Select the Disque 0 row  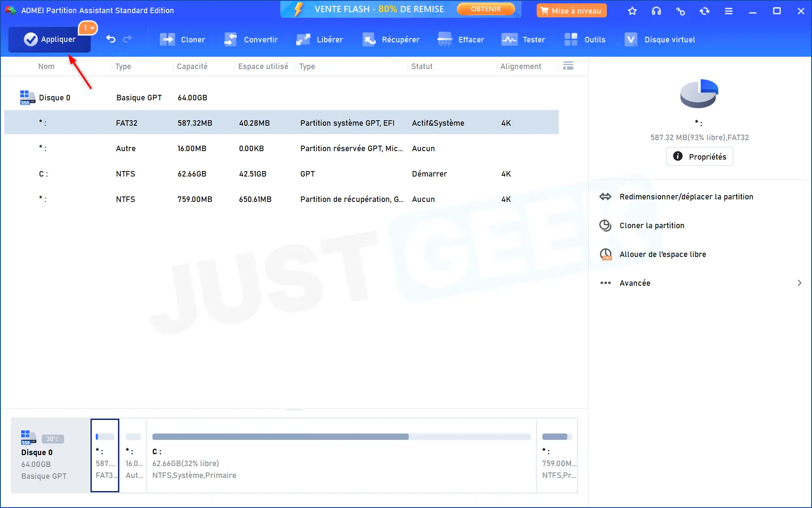click(281, 98)
